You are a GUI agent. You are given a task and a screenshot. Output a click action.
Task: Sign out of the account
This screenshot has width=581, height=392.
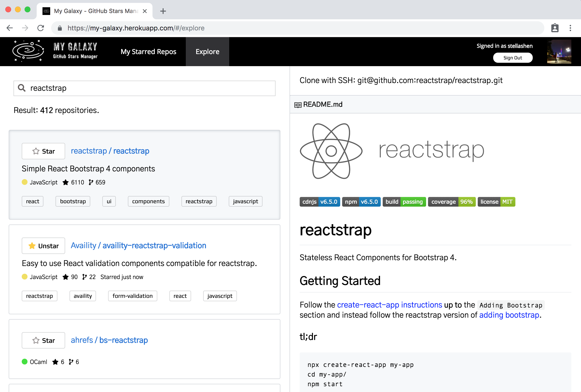point(513,58)
